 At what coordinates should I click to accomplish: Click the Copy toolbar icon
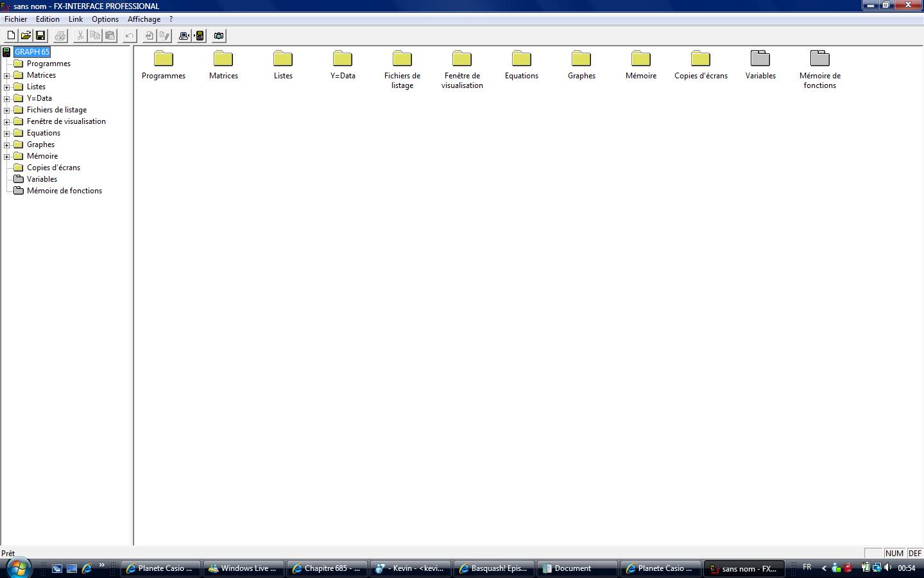pyautogui.click(x=95, y=36)
